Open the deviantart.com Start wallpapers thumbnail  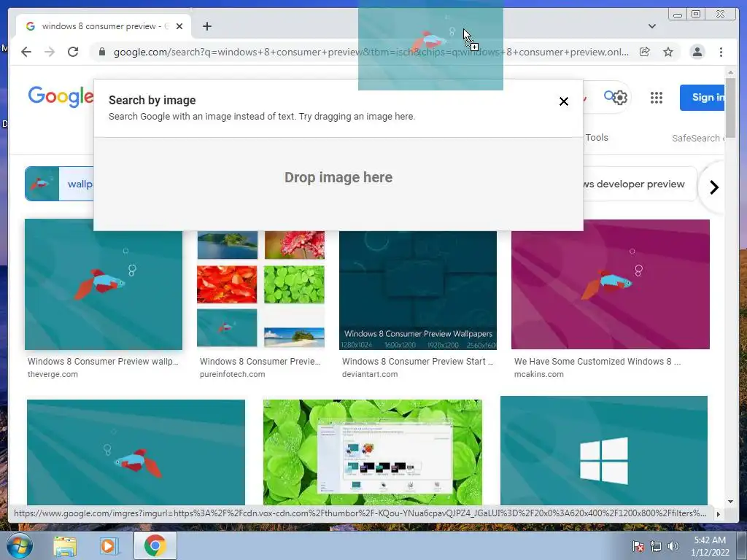[x=418, y=290]
